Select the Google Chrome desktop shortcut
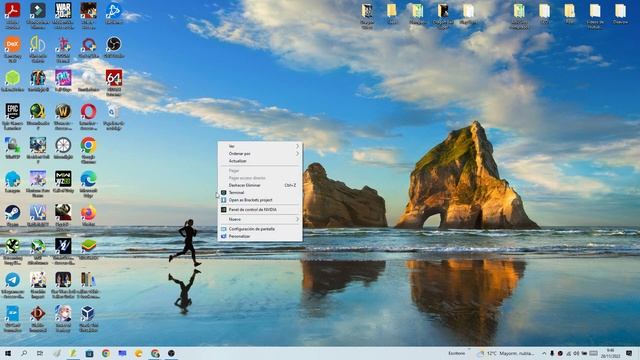This screenshot has width=640, height=360. tap(89, 145)
